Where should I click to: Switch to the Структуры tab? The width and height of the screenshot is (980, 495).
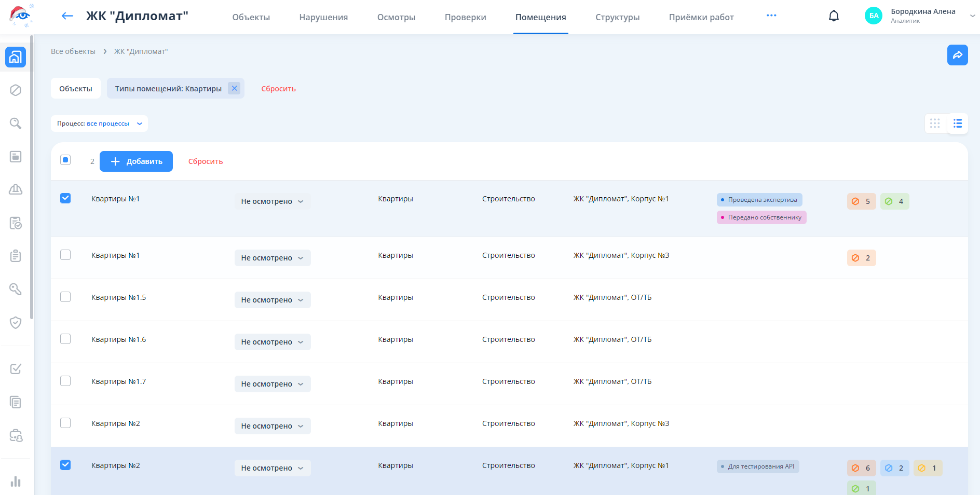tap(617, 17)
